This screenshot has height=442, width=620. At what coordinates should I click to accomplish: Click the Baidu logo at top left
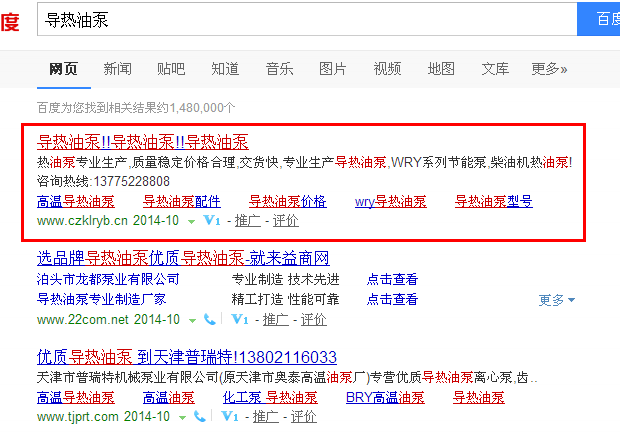click(x=9, y=21)
